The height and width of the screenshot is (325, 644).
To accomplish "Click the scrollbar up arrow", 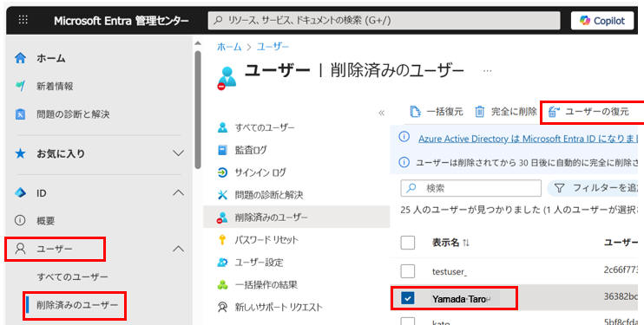I will 198,42.
